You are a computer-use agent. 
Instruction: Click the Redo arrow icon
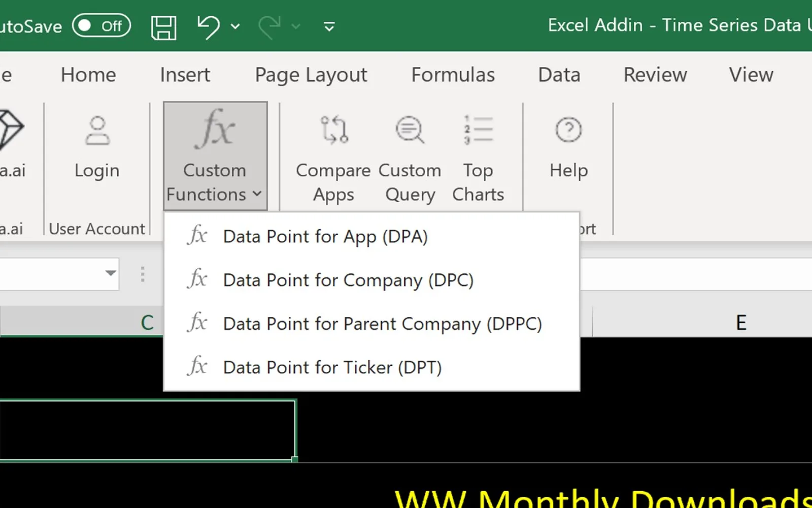point(269,26)
